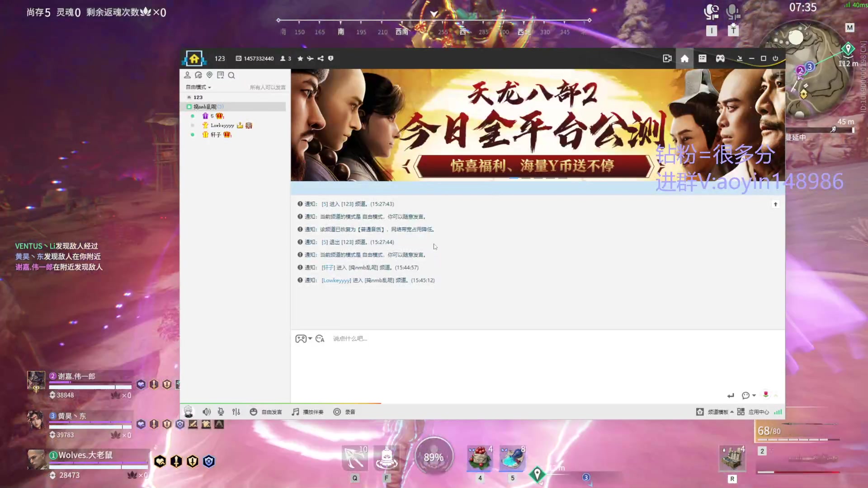Open the audio mixer sliders icon
Image resolution: width=868 pixels, height=488 pixels.
(x=236, y=412)
